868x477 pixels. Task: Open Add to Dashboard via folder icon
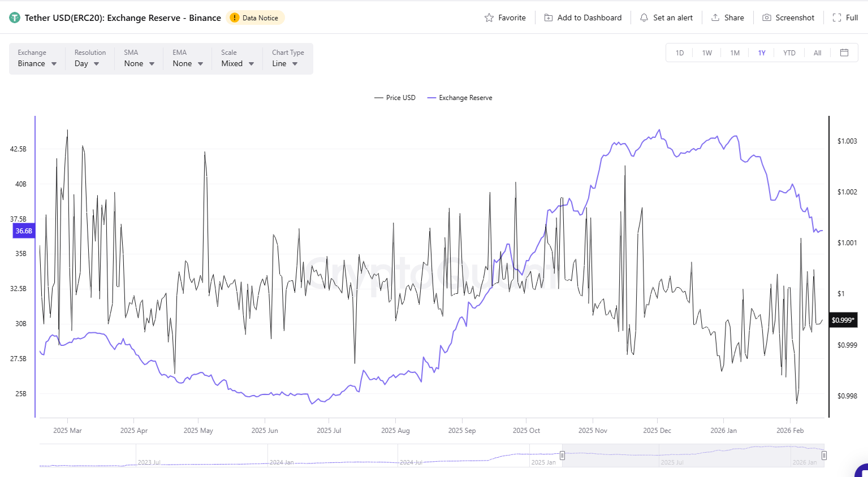pos(548,18)
